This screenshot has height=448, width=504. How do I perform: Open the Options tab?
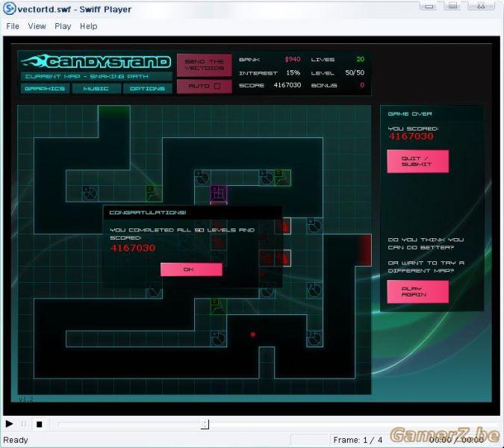click(148, 88)
